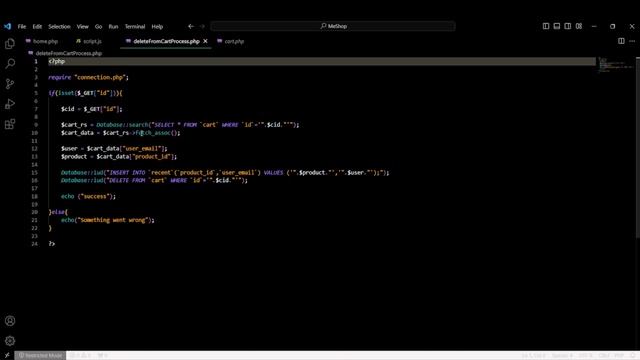Click the $cart_data fetch_assoc line
The width and height of the screenshot is (640, 360).
121,133
